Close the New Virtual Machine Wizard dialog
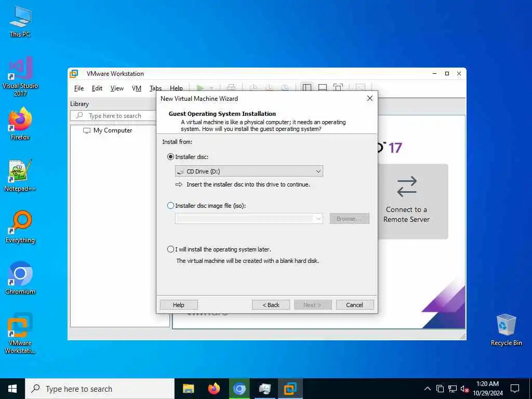Screen dimensions: 532x399 pyautogui.click(x=370, y=98)
